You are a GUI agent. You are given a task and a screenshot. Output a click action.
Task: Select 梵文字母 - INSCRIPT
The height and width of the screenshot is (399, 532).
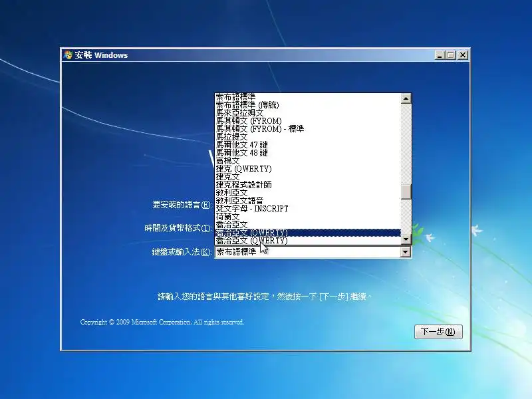pyautogui.click(x=308, y=209)
